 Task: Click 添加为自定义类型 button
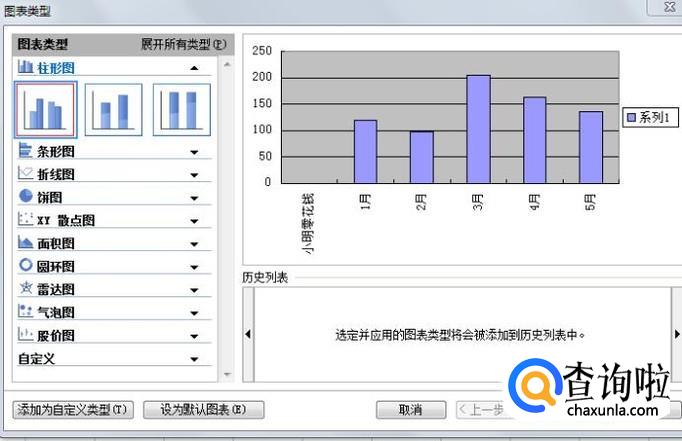(73, 410)
